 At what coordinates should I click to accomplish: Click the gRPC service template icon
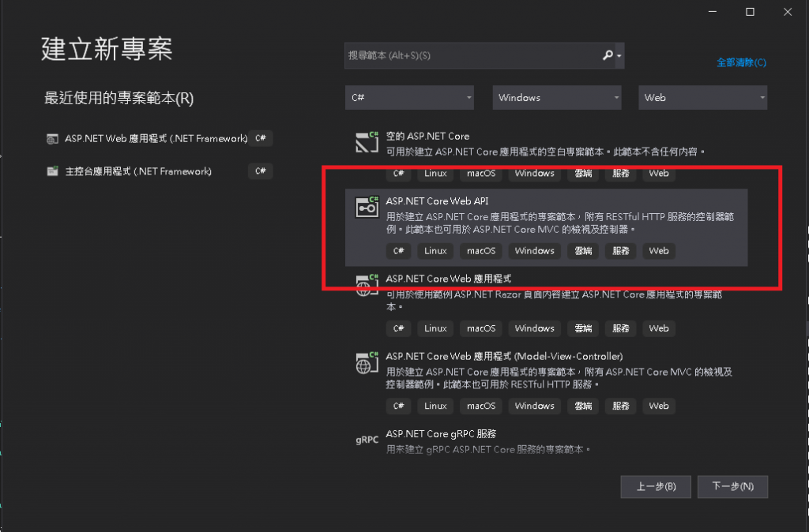(367, 440)
